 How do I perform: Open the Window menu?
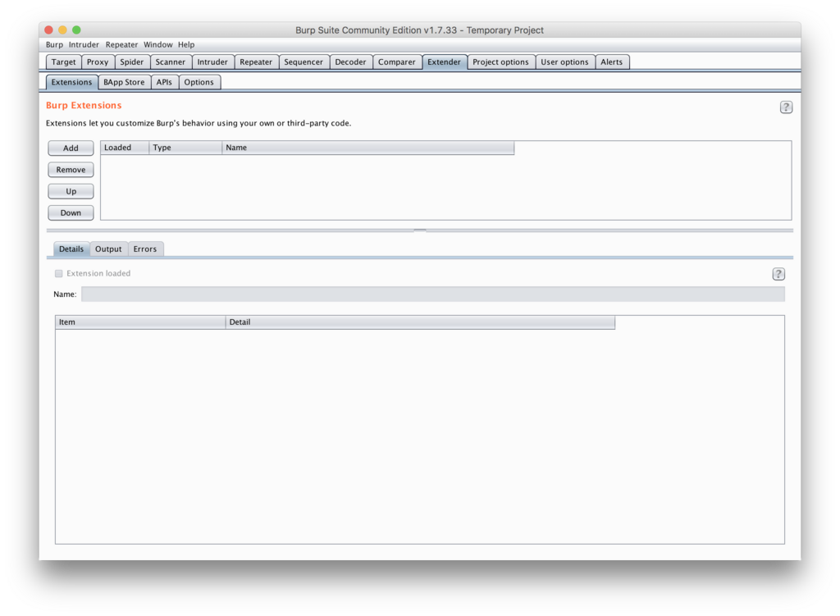tap(157, 44)
